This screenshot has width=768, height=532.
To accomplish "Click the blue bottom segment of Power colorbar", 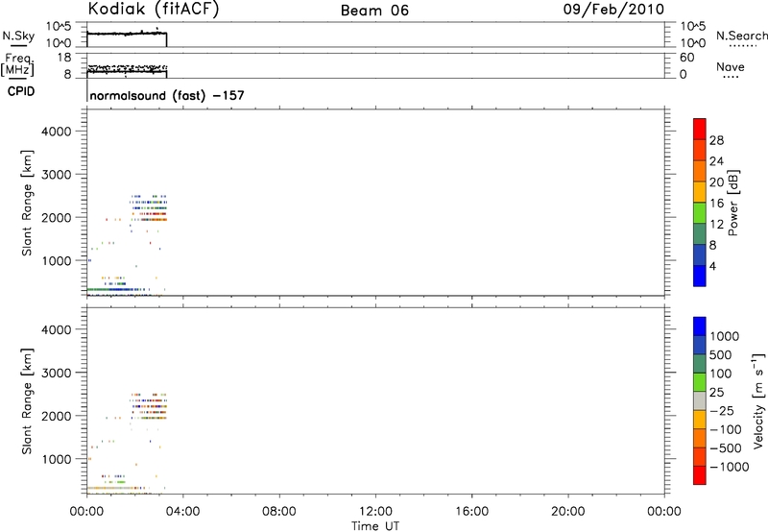I will click(700, 276).
